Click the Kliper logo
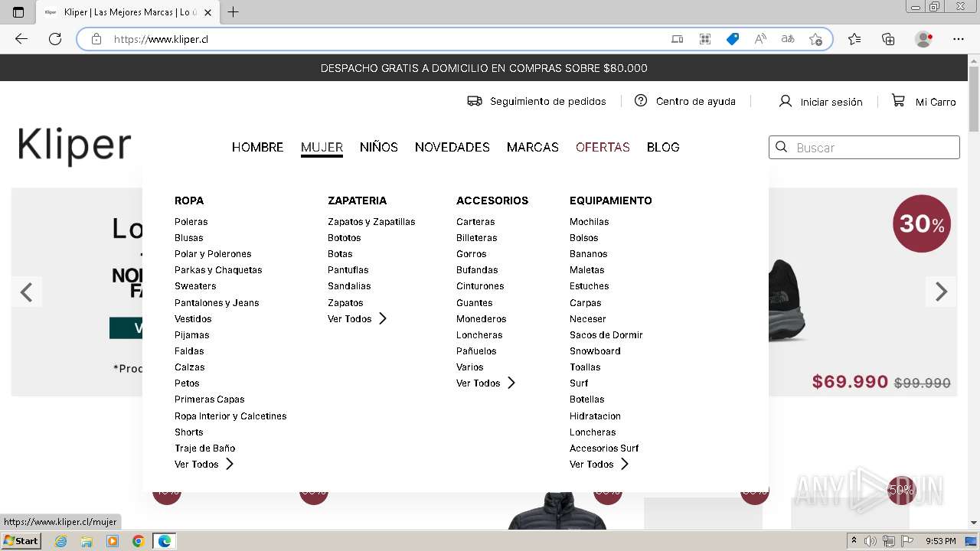Screen dimensions: 980x551 (74, 145)
